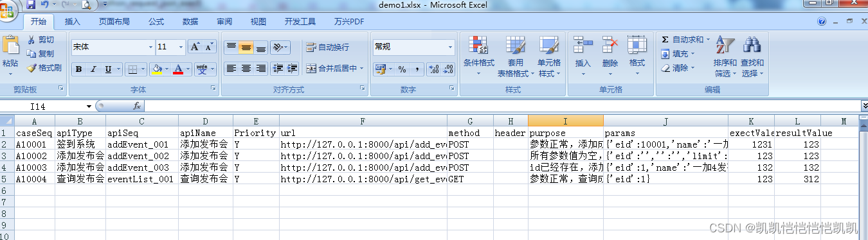Screen dimensions: 868x240
Task: Align text to bottom of cell
Action: (260, 47)
